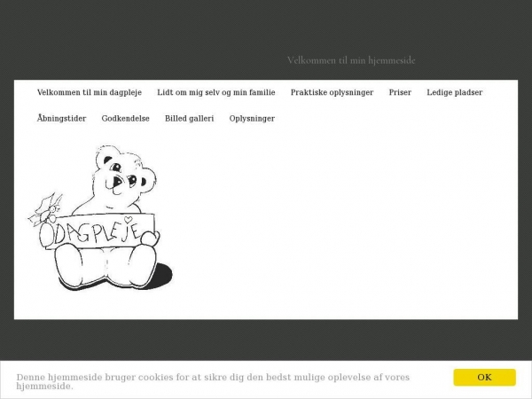Open the 'Åbningstider' menu item
This screenshot has height=399, width=532.
pyautogui.click(x=61, y=118)
